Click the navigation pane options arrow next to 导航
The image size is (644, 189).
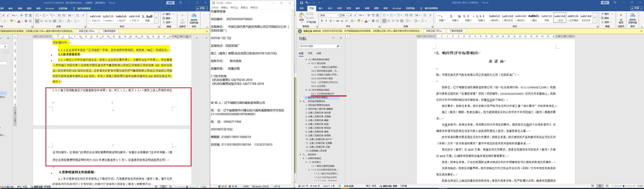coord(333,38)
